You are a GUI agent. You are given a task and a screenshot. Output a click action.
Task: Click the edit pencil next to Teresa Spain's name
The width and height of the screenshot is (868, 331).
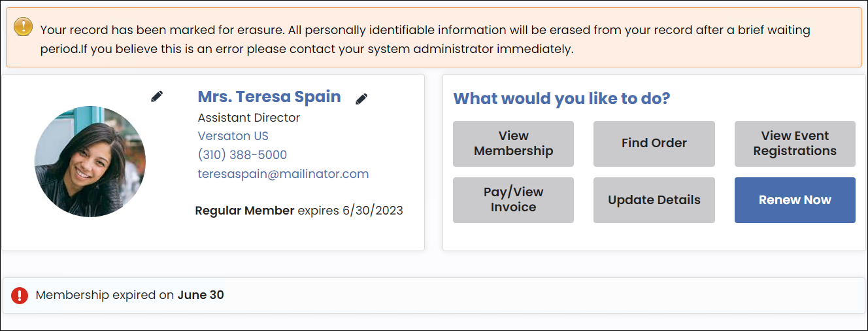click(x=361, y=99)
